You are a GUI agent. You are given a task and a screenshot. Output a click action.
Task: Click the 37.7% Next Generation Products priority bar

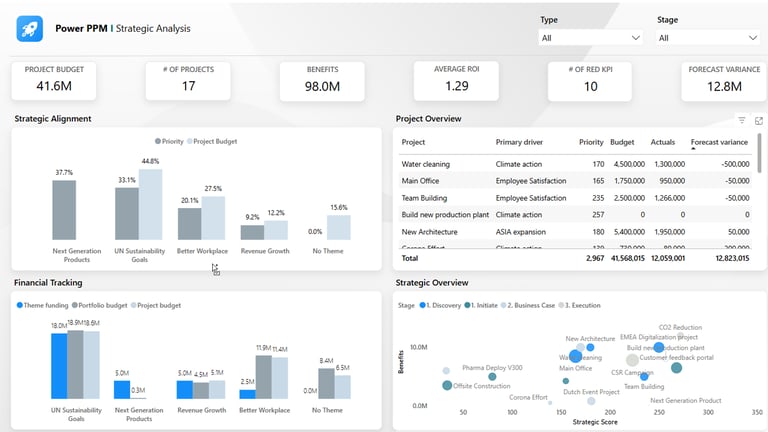coord(64,210)
